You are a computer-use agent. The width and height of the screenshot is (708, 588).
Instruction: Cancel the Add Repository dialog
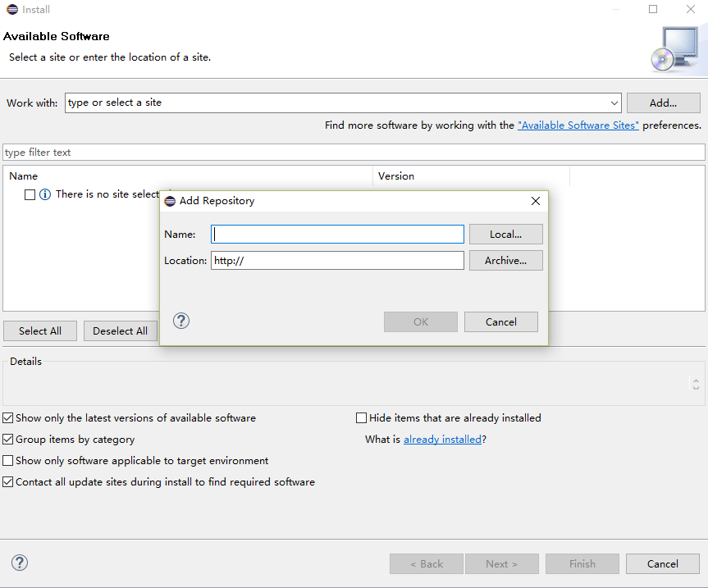pyautogui.click(x=501, y=321)
